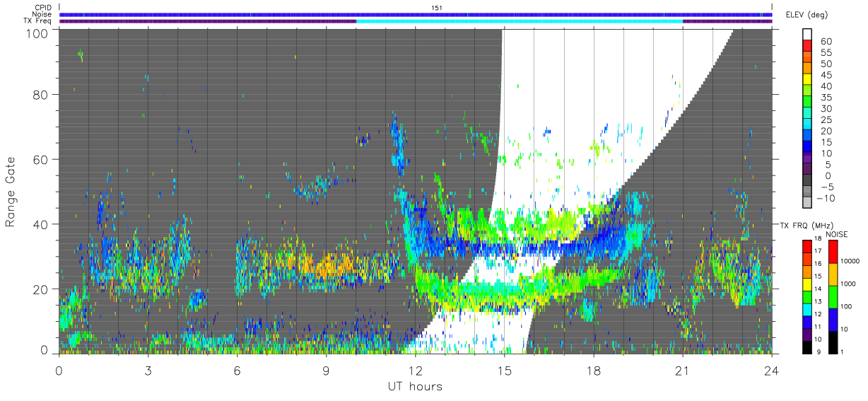Pick the white top swatch of ELEV colorbar
The height and width of the screenshot is (401, 868).
click(809, 35)
